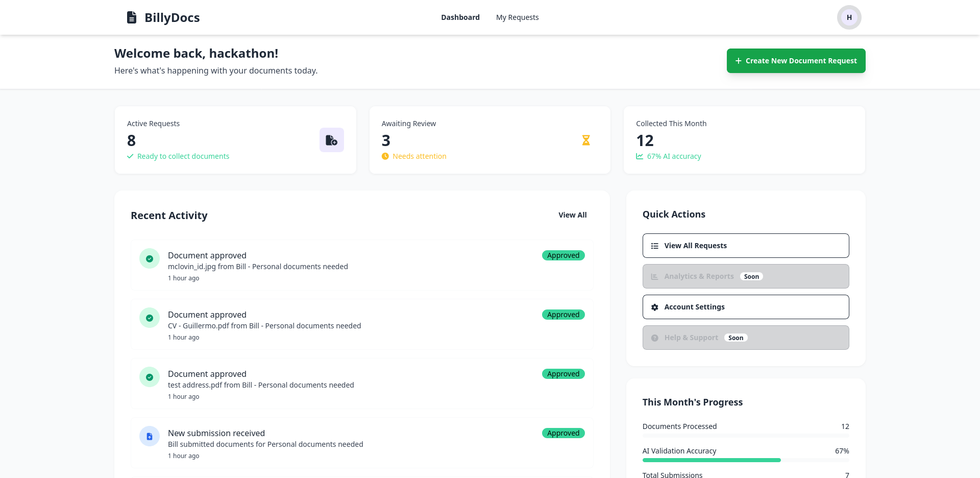Click the AI Validation Accuracy progress bar
Screen dimensions: 980x478
click(746, 460)
